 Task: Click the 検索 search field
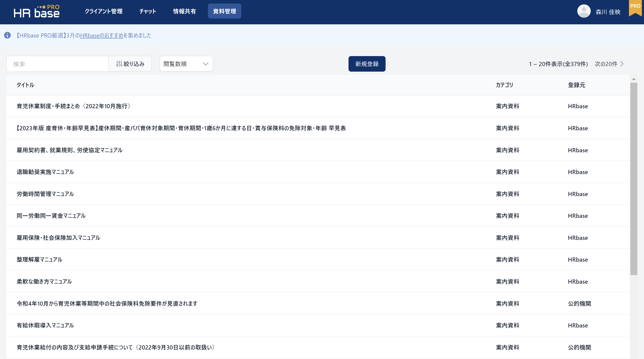[x=59, y=64]
